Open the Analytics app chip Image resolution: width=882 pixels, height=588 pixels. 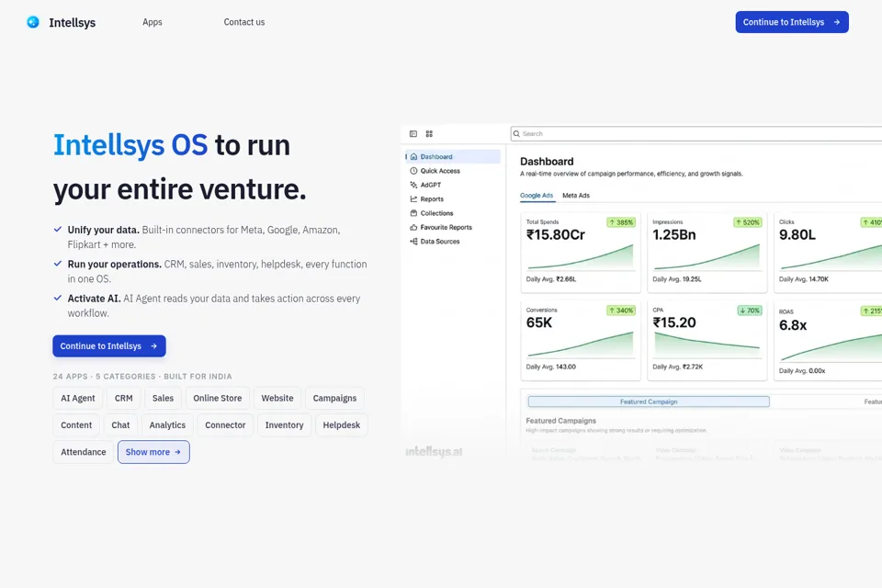(x=167, y=424)
